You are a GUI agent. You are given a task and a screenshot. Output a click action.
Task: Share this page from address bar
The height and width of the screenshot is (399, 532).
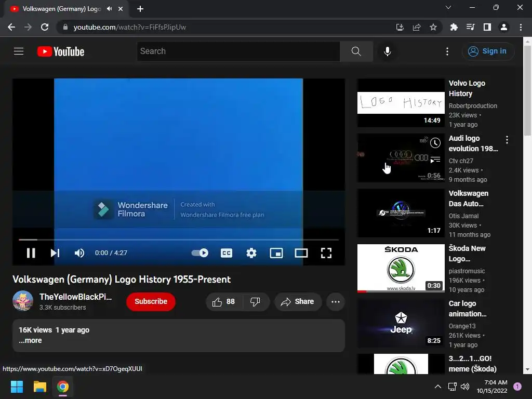pos(417,27)
